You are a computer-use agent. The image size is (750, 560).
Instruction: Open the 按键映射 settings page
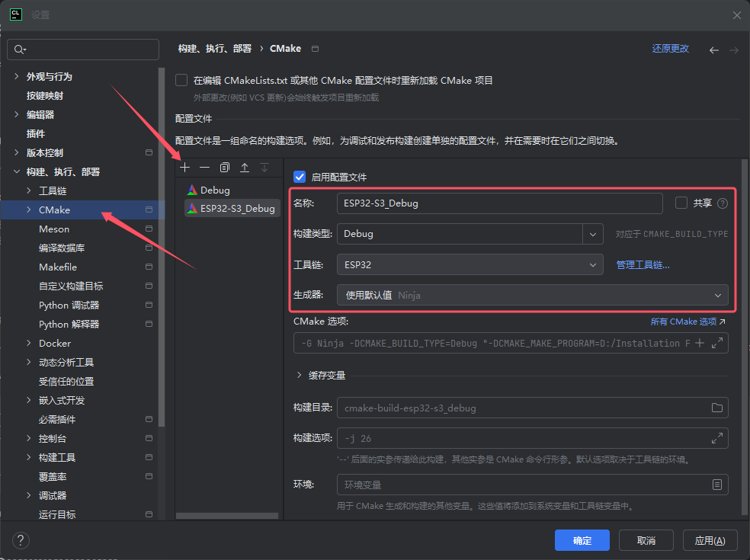click(x=45, y=96)
